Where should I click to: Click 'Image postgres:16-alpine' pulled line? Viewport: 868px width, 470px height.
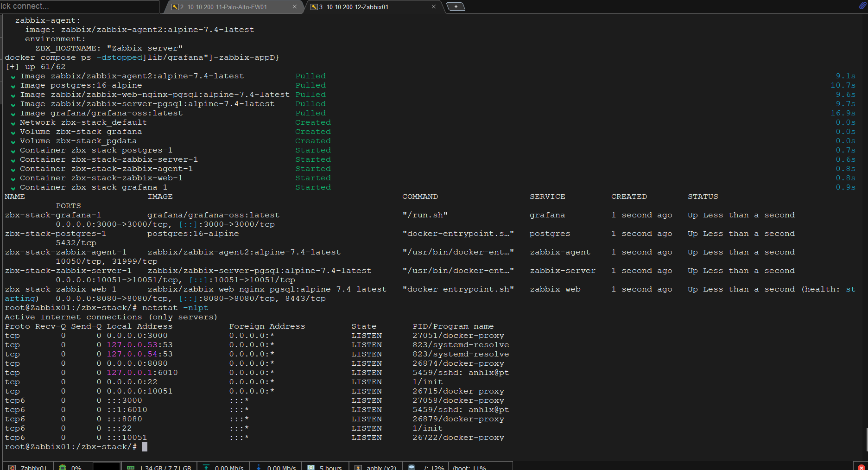point(81,85)
